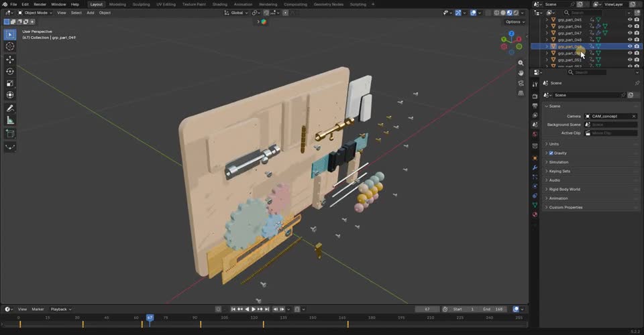Image resolution: width=644 pixels, height=335 pixels.
Task: Toggle viewport overlays display
Action: click(x=473, y=13)
